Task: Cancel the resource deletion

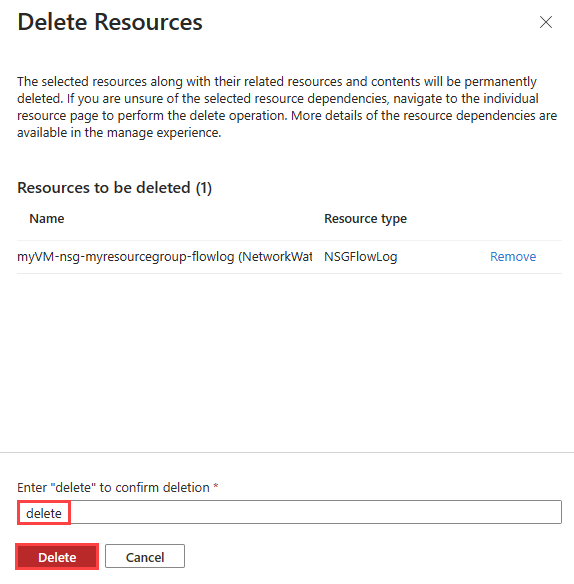Action: pos(145,557)
